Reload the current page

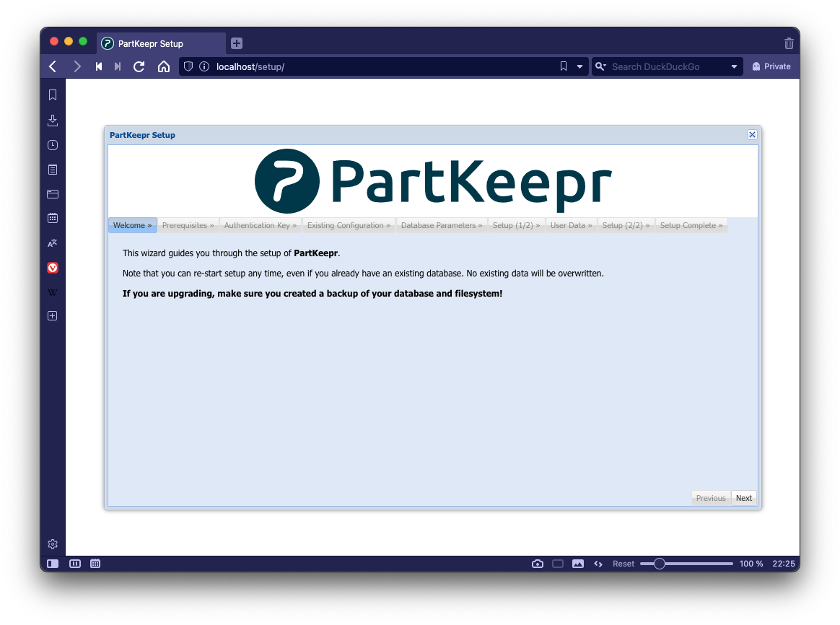pyautogui.click(x=139, y=66)
